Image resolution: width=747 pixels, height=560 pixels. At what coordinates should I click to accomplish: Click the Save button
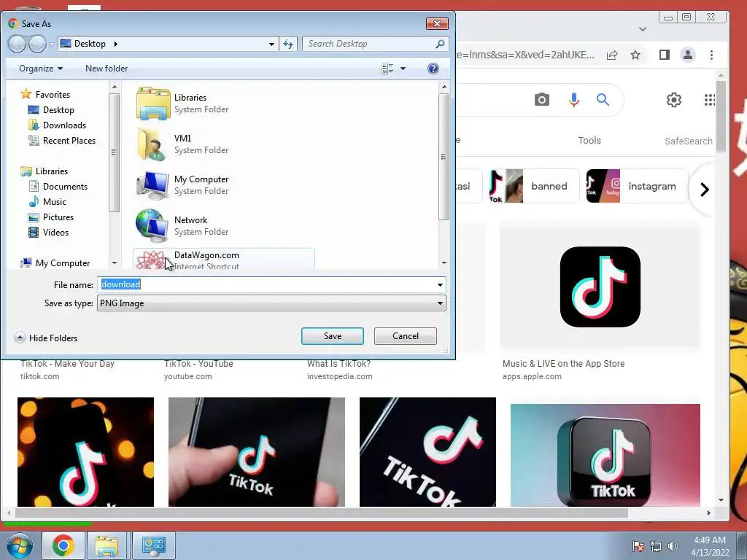coord(333,336)
